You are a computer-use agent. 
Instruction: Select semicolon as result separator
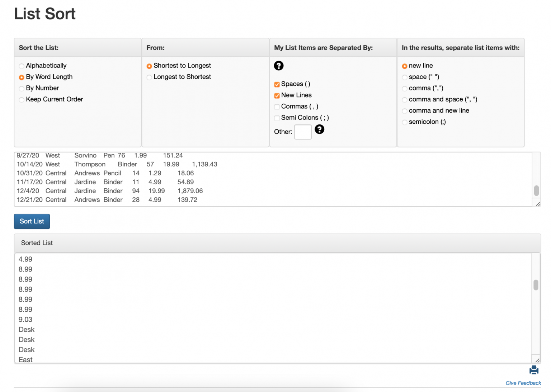(405, 122)
